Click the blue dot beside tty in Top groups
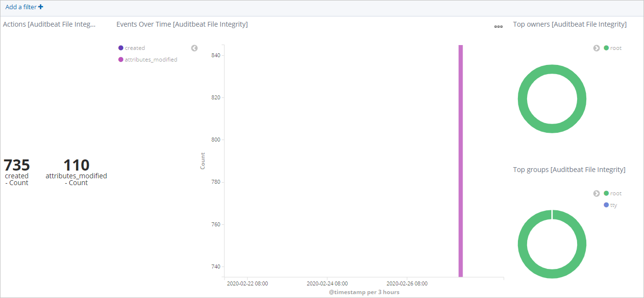This screenshot has height=298, width=644. pos(606,205)
